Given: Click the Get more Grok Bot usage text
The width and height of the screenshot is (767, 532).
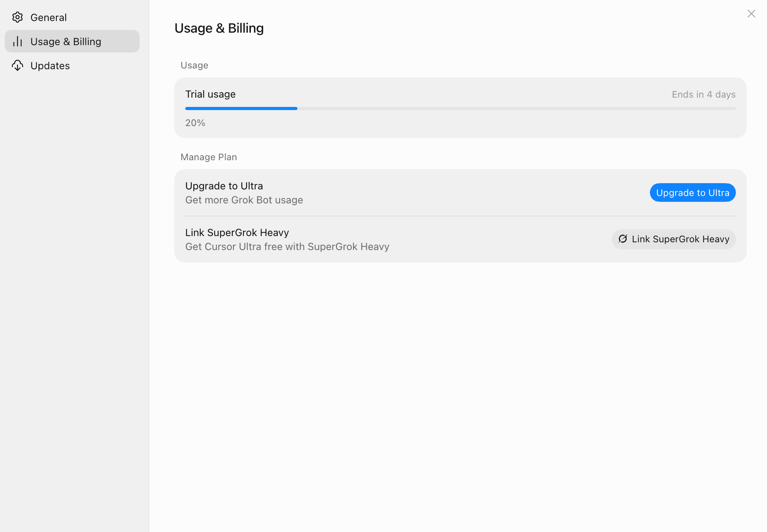Looking at the screenshot, I should pyautogui.click(x=244, y=200).
